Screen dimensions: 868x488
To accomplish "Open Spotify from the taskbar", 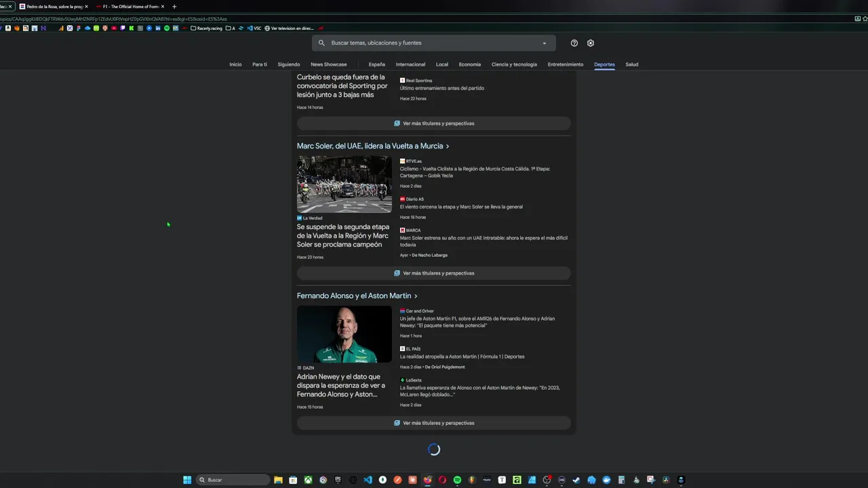I will [x=457, y=480].
